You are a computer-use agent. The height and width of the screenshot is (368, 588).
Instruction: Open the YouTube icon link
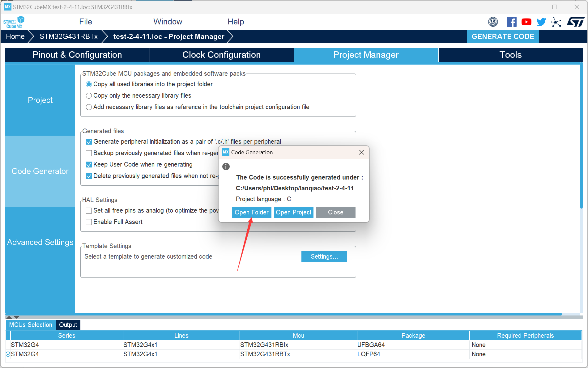526,22
